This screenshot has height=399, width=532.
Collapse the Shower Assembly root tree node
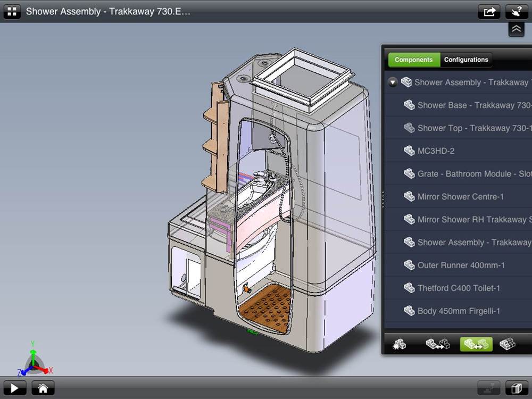point(393,82)
